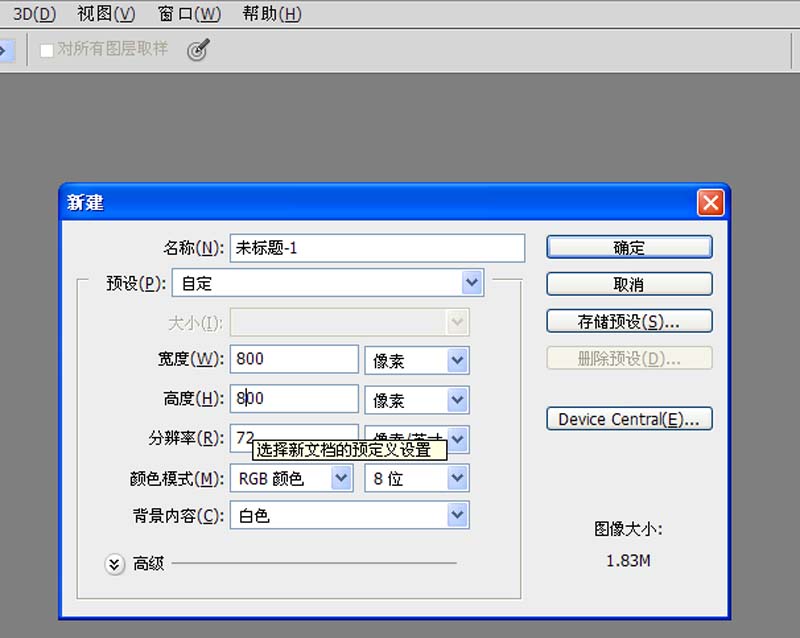Screen dimensions: 800x638
Task: Click the 确定 button
Action: tap(629, 248)
